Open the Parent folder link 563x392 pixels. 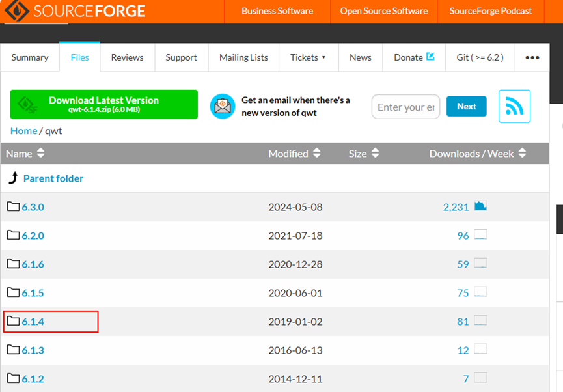pyautogui.click(x=53, y=178)
